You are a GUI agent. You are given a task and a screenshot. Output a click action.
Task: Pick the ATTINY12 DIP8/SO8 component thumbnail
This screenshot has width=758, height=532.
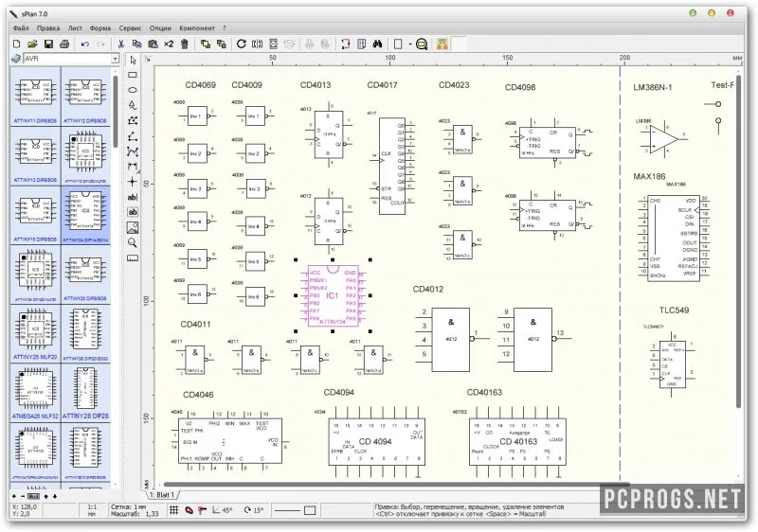(x=85, y=96)
